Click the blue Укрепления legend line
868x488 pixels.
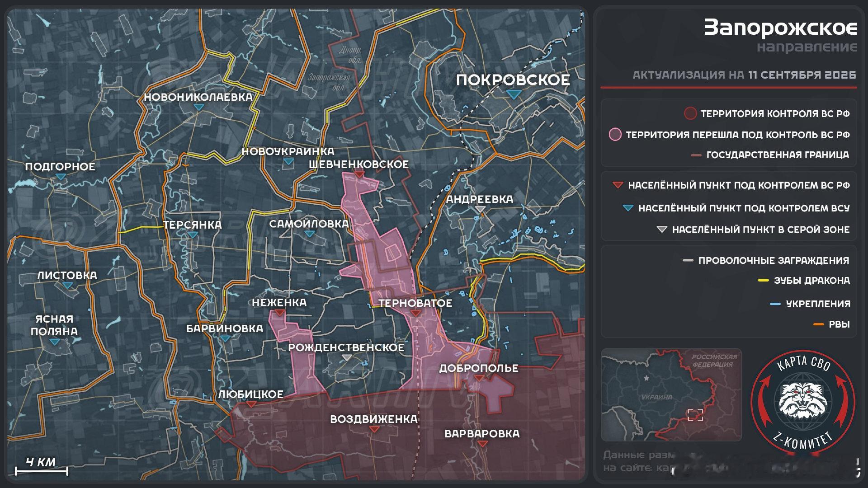click(x=775, y=304)
